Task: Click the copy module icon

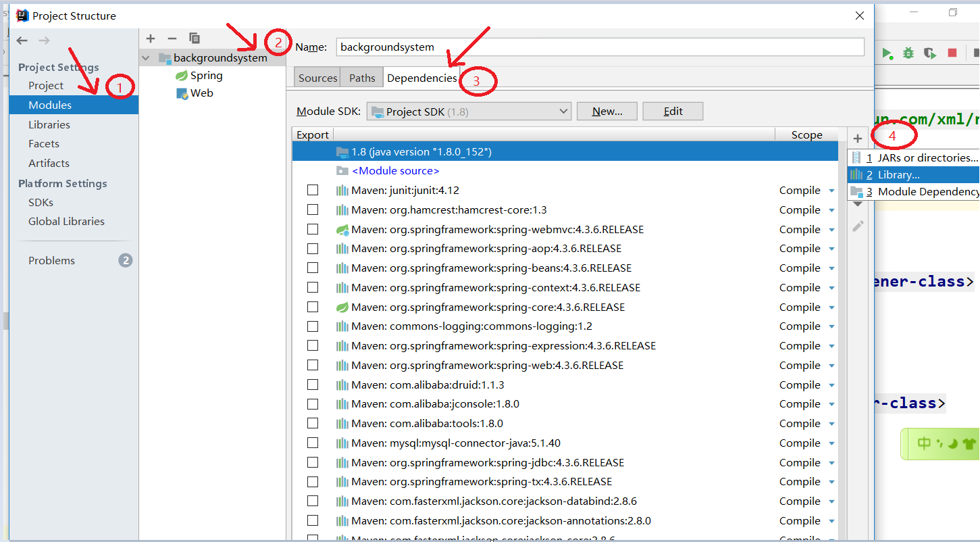Action: tap(195, 39)
